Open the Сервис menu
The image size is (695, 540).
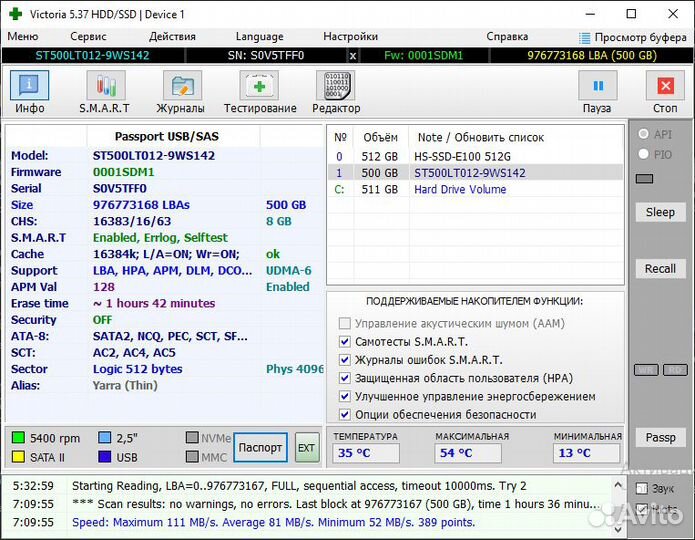[88, 36]
